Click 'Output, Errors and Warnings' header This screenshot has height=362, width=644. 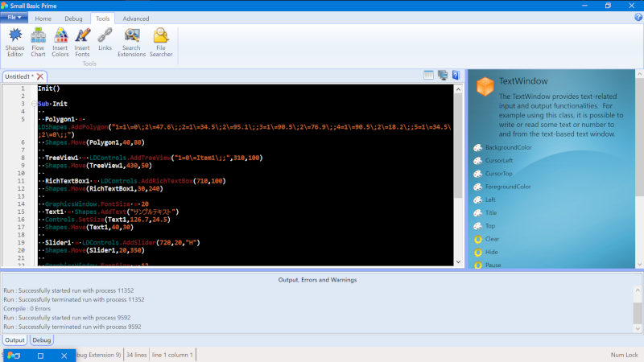point(317,280)
